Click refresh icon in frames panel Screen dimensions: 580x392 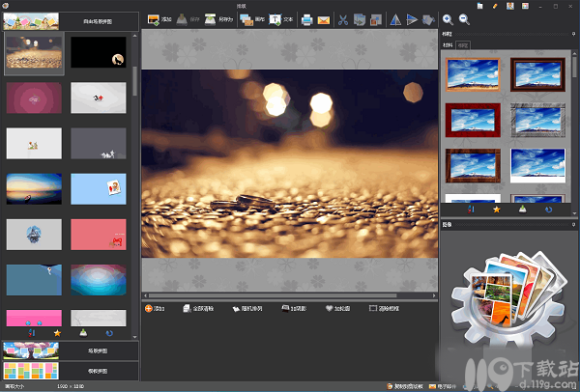pos(548,210)
